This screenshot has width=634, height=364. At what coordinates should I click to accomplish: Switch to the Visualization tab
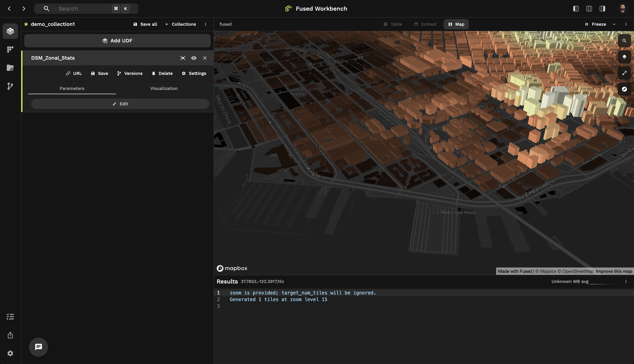[164, 88]
